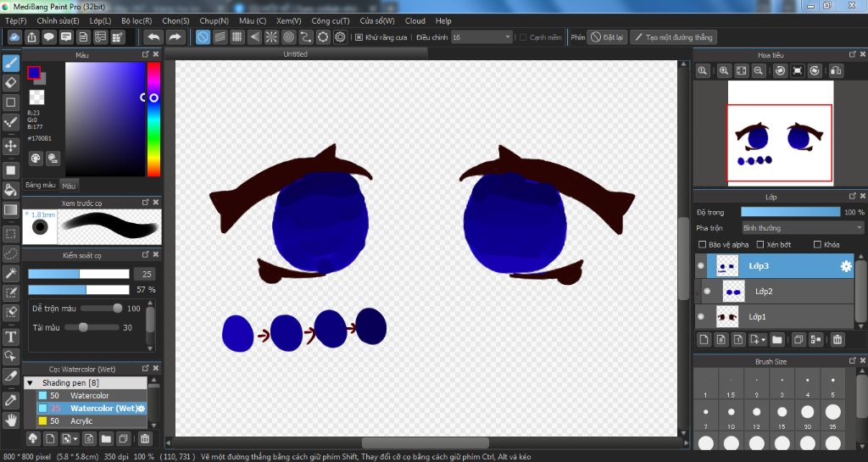Viewport: 868px width, 462px height.
Task: Click the Undo arrow in toolbar
Action: point(153,37)
